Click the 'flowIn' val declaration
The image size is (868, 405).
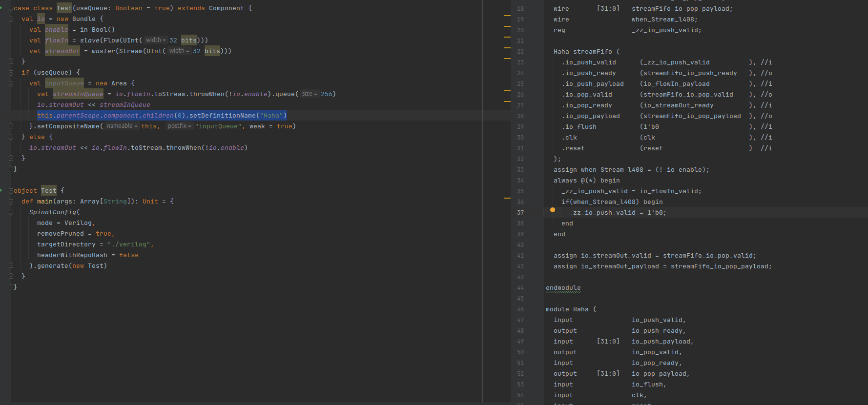click(57, 40)
